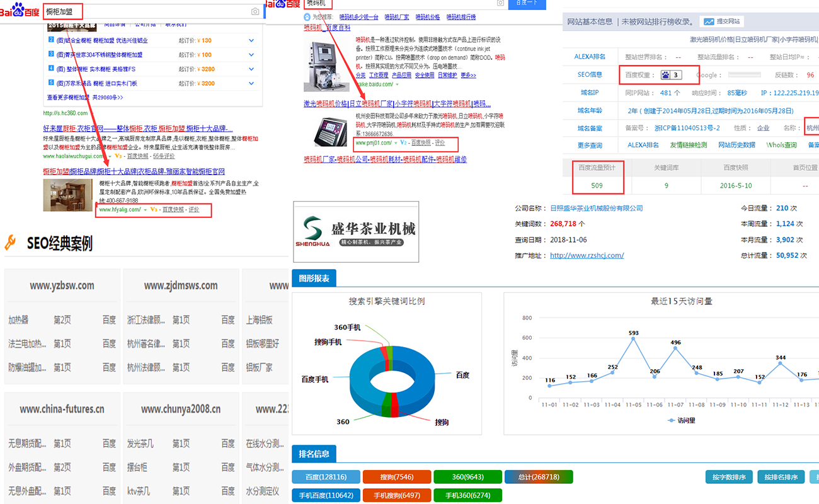This screenshot has height=504, width=819.
Task: Click the 593 data point on 11-05
Action: (x=633, y=339)
